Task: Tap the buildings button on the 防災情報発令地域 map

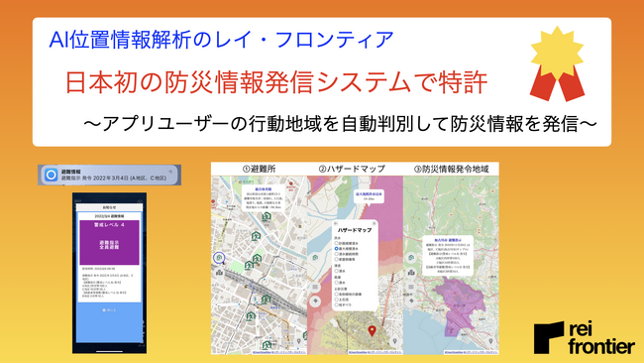Action: click(x=411, y=272)
